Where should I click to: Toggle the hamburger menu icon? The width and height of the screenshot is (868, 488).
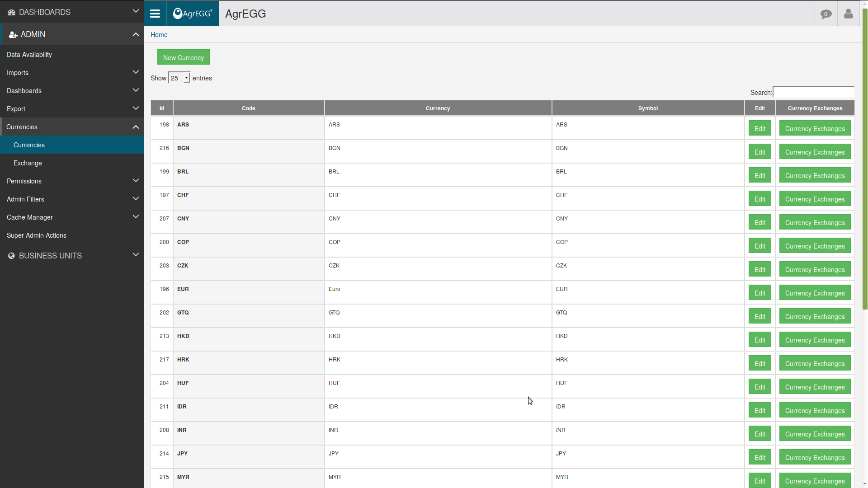point(155,14)
